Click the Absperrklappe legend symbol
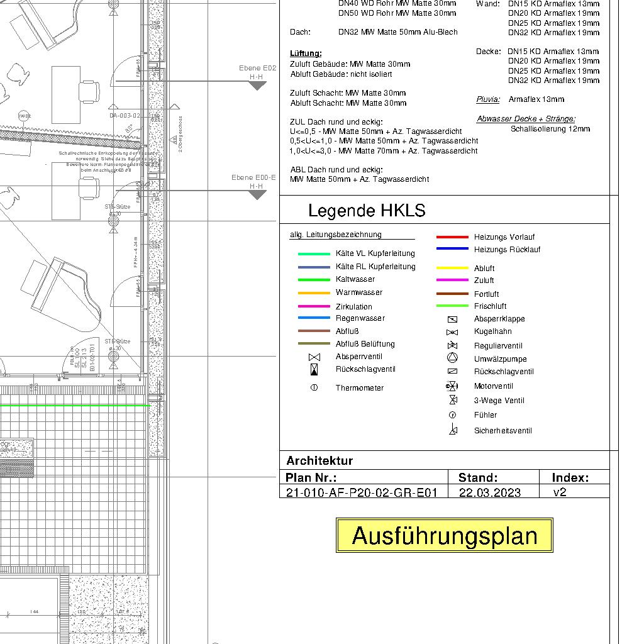Image resolution: width=644 pixels, height=644 pixels. click(x=452, y=319)
